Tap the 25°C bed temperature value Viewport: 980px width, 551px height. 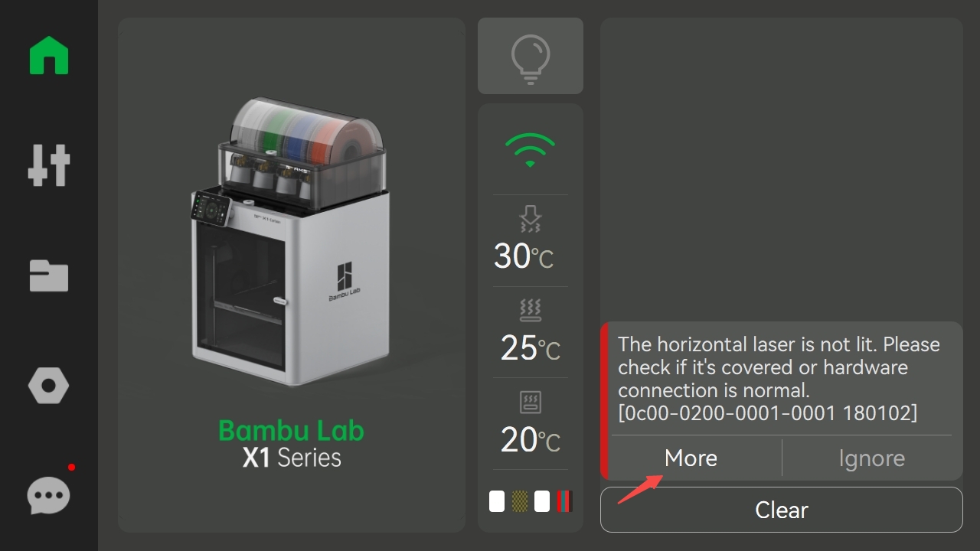click(x=531, y=348)
